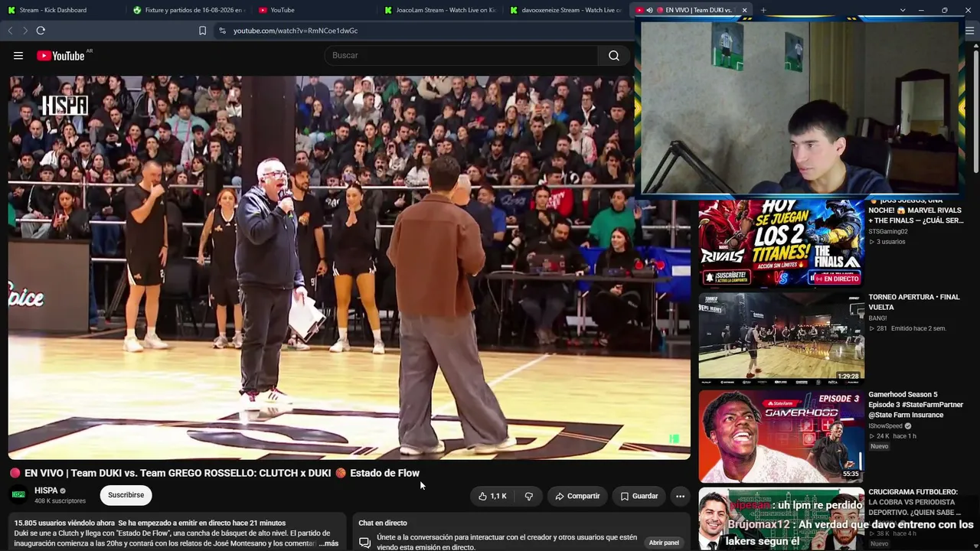This screenshot has width=980, height=551.
Task: Open the tab list dropdown arrow
Action: [903, 10]
